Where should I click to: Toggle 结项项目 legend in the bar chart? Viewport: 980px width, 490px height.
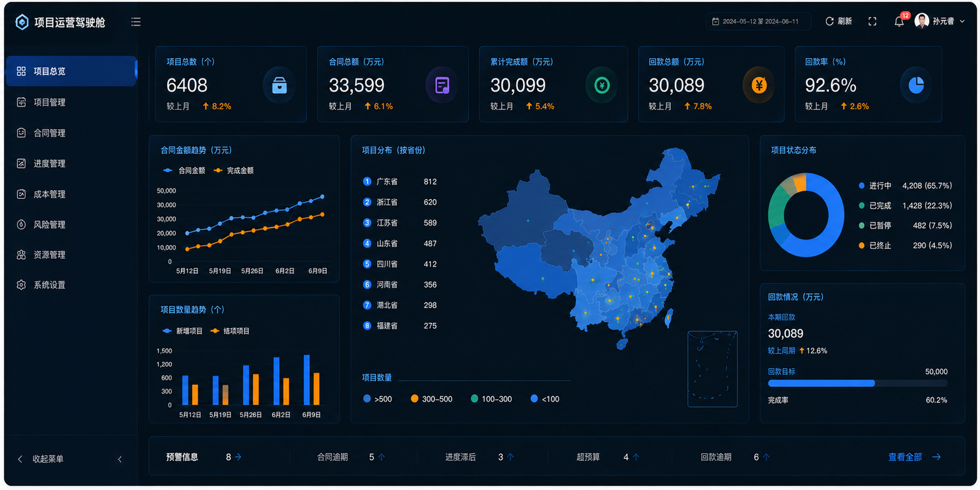click(x=230, y=331)
